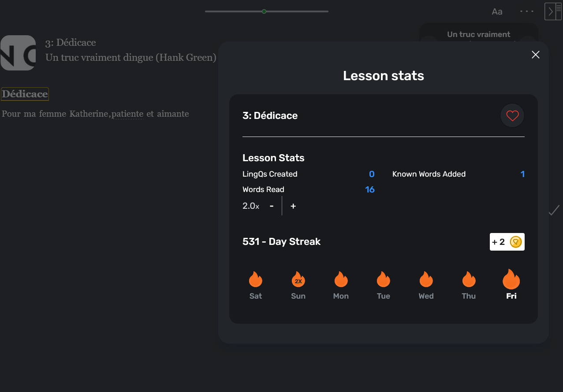Select the Saturday streak flame
This screenshot has width=563, height=392.
click(x=256, y=279)
